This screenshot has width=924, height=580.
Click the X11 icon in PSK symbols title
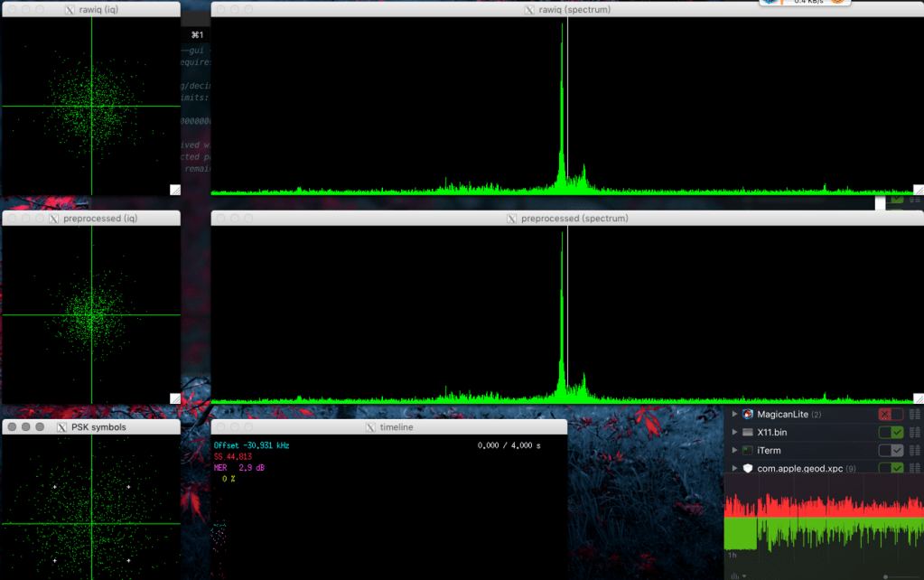tap(61, 427)
